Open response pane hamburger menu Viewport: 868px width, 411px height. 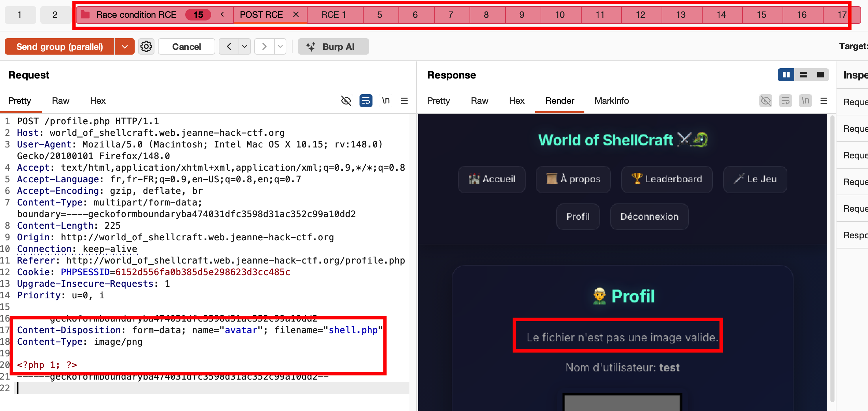coord(824,101)
